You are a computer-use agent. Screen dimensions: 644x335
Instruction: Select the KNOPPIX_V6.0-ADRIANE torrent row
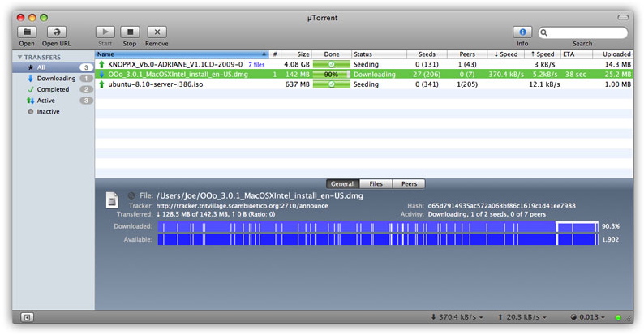(364, 64)
